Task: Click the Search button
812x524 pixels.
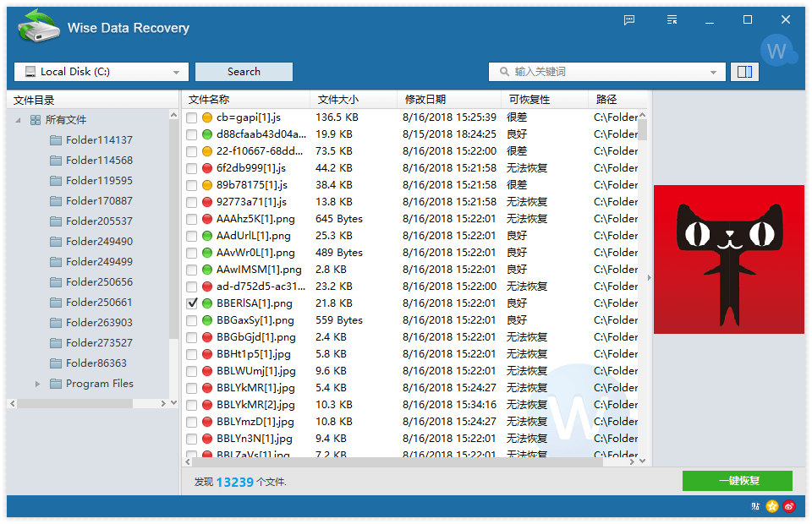Action: tap(244, 72)
